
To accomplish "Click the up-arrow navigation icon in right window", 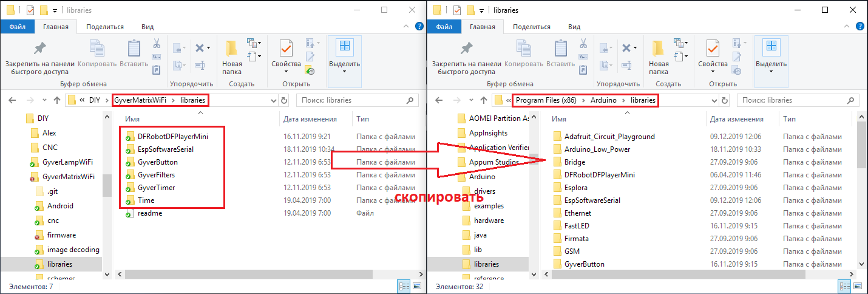I will (x=484, y=100).
